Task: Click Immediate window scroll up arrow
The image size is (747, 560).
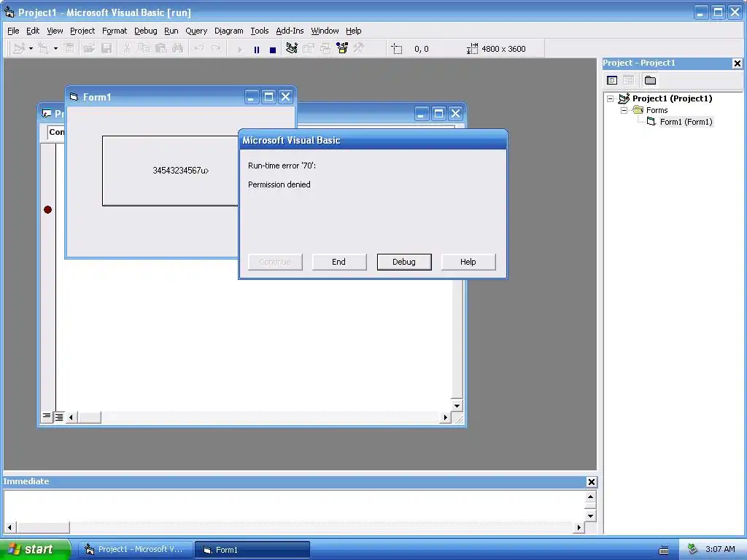Action: [591, 497]
